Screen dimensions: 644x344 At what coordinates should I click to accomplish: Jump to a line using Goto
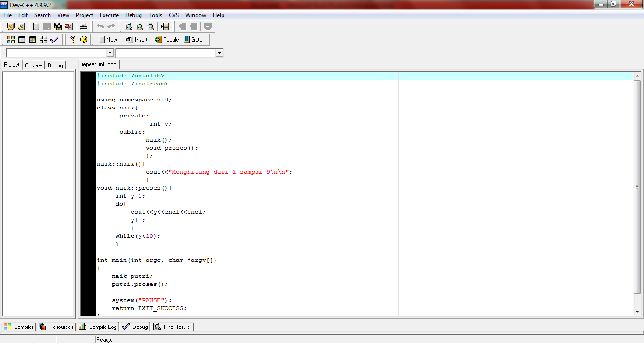click(x=194, y=39)
